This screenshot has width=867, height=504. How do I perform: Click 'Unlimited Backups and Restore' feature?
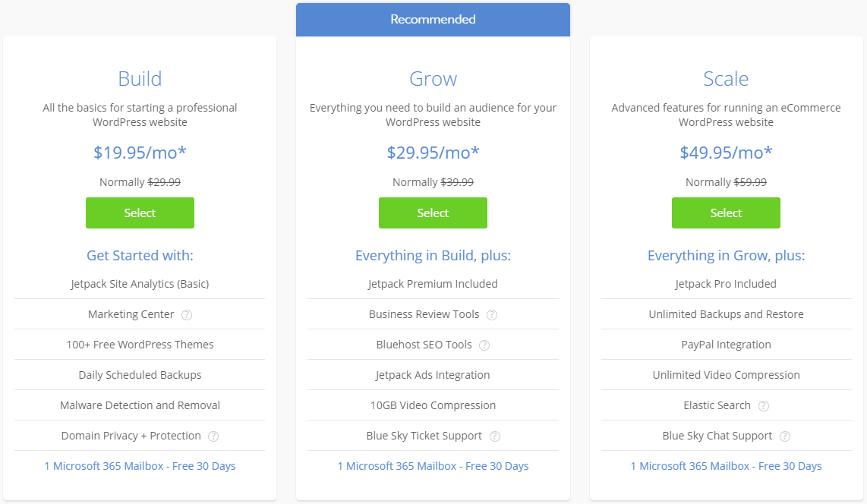click(726, 314)
